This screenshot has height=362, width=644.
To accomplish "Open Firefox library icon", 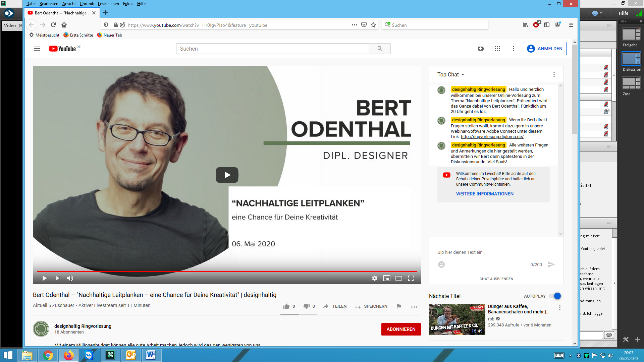I will pyautogui.click(x=525, y=25).
